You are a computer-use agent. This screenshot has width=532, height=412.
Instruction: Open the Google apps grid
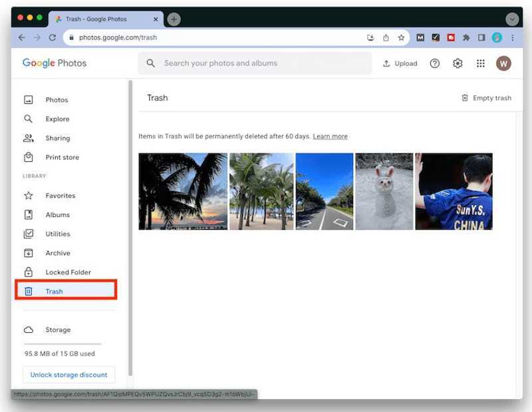(480, 63)
